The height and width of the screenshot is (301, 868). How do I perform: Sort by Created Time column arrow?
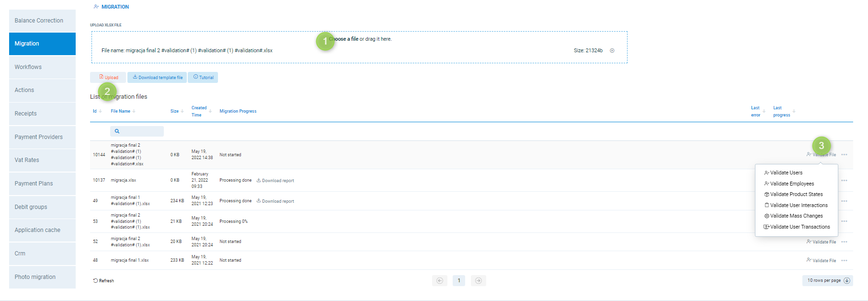pyautogui.click(x=210, y=111)
